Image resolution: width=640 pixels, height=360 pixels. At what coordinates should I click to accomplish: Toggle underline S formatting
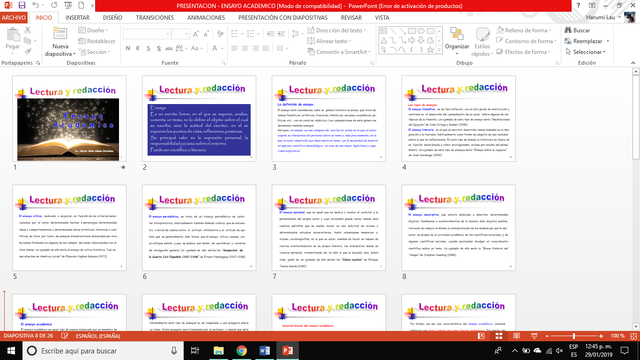click(148, 48)
